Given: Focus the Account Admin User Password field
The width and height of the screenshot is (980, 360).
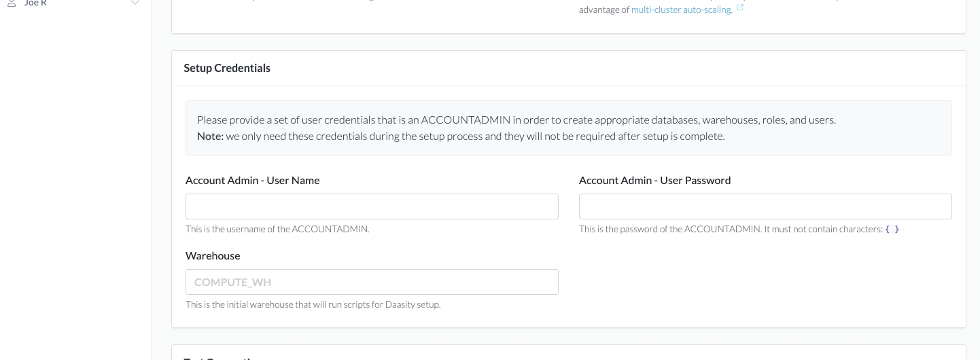Looking at the screenshot, I should (765, 206).
